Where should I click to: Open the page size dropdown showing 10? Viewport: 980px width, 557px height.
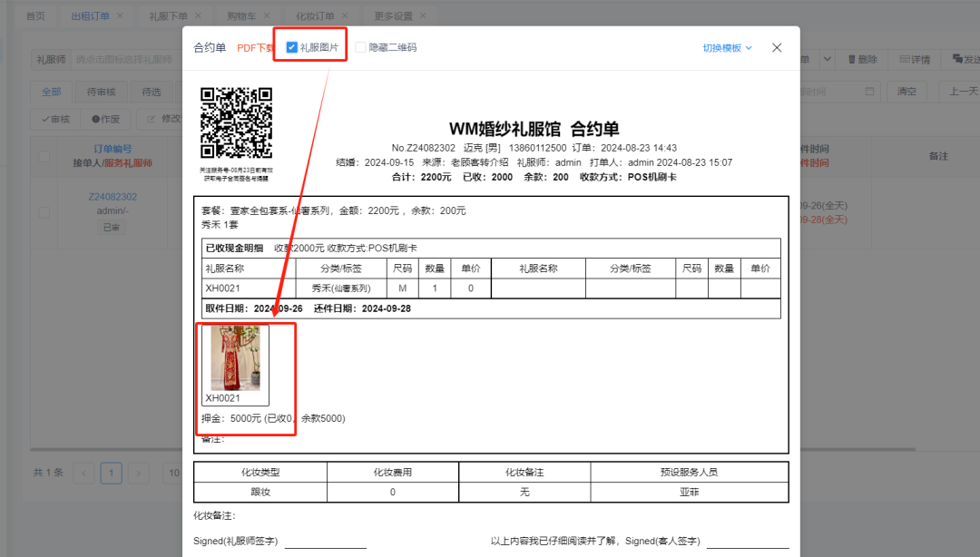[175, 473]
